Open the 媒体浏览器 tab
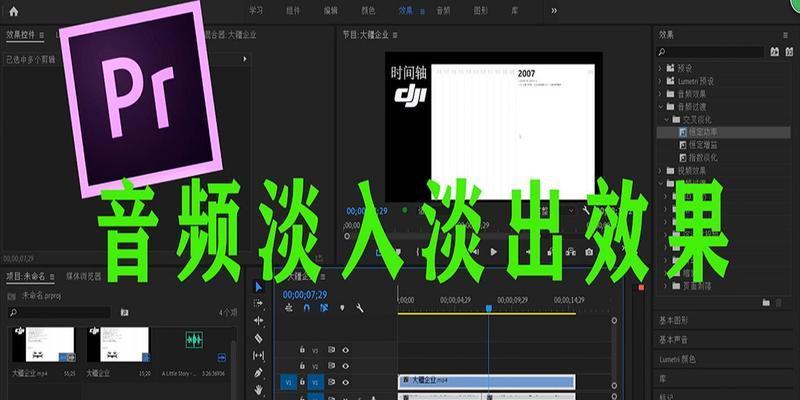The image size is (800, 400). point(83,277)
